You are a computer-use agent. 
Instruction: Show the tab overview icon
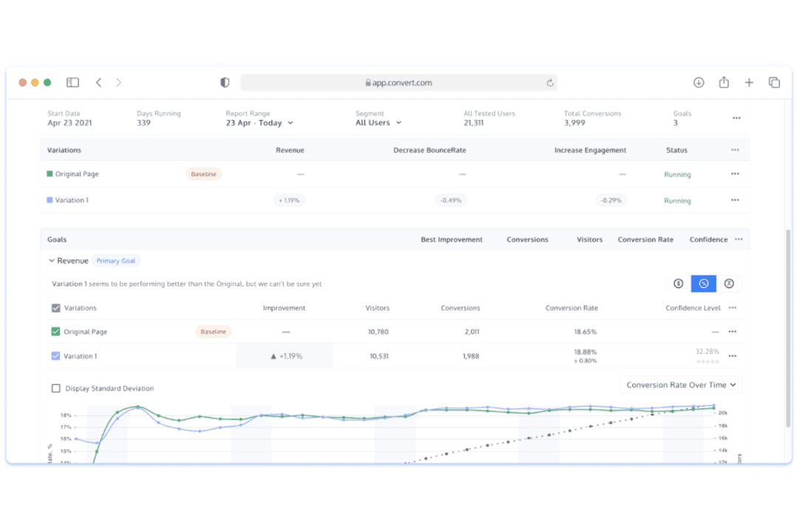point(774,83)
